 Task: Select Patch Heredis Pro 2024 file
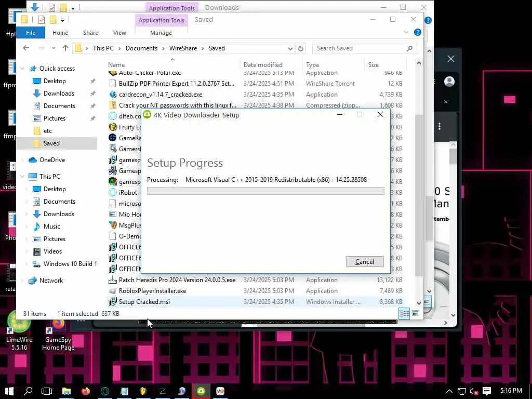177,280
